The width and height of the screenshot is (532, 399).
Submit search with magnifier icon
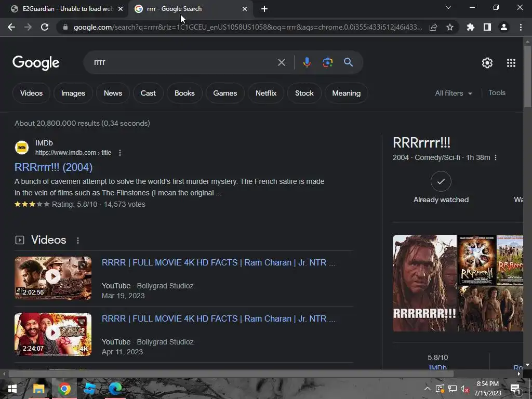tap(349, 62)
